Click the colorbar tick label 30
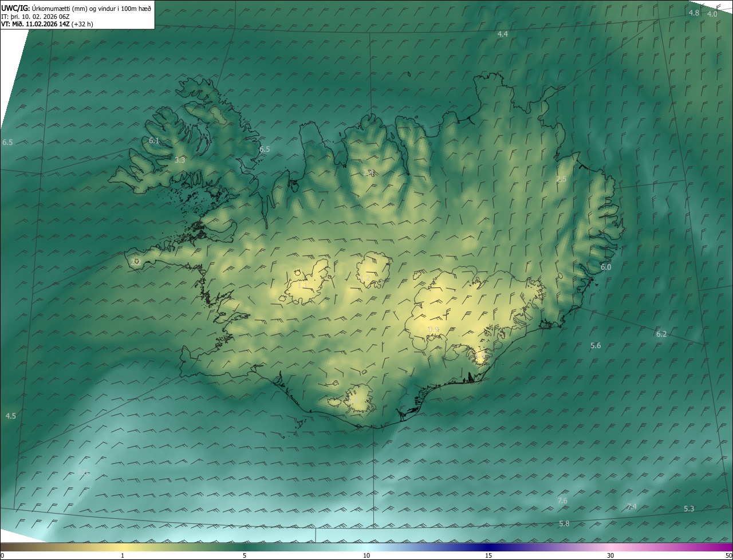 pyautogui.click(x=610, y=555)
